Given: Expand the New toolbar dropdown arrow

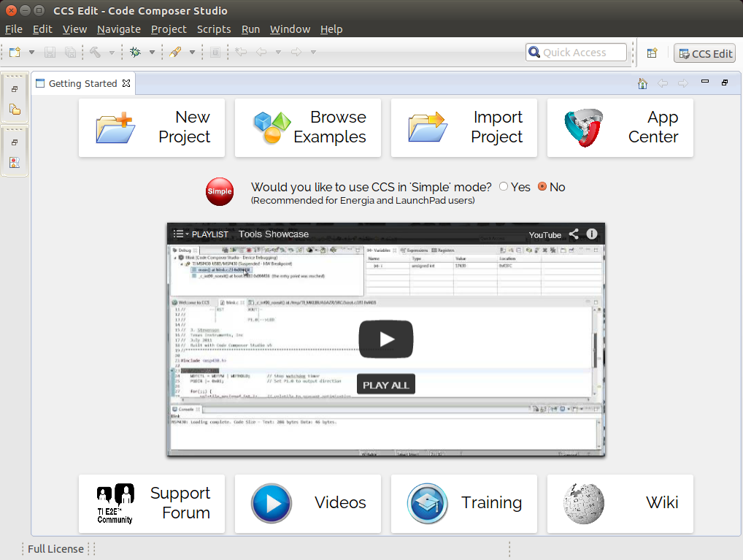Looking at the screenshot, I should pos(31,53).
